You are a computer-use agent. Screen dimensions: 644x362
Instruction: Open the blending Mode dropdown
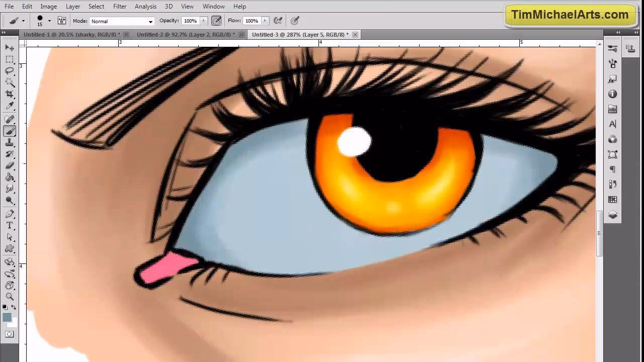[x=122, y=21]
